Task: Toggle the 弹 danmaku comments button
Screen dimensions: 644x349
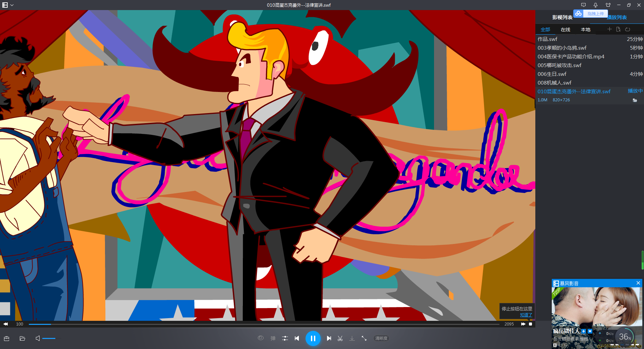Action: 273,338
